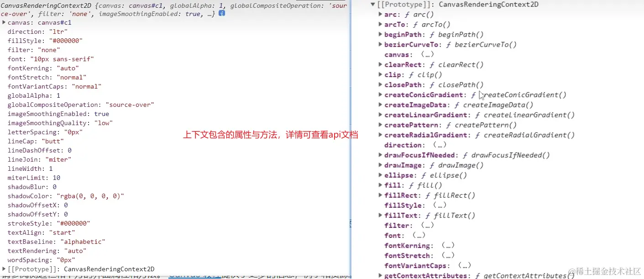The image size is (644, 279).
Task: Select the shadowBlur: 0 row
Action: click(x=32, y=187)
